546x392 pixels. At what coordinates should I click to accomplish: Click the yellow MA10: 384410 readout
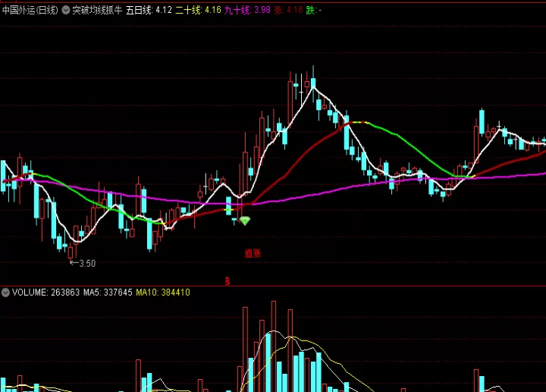[x=163, y=293]
